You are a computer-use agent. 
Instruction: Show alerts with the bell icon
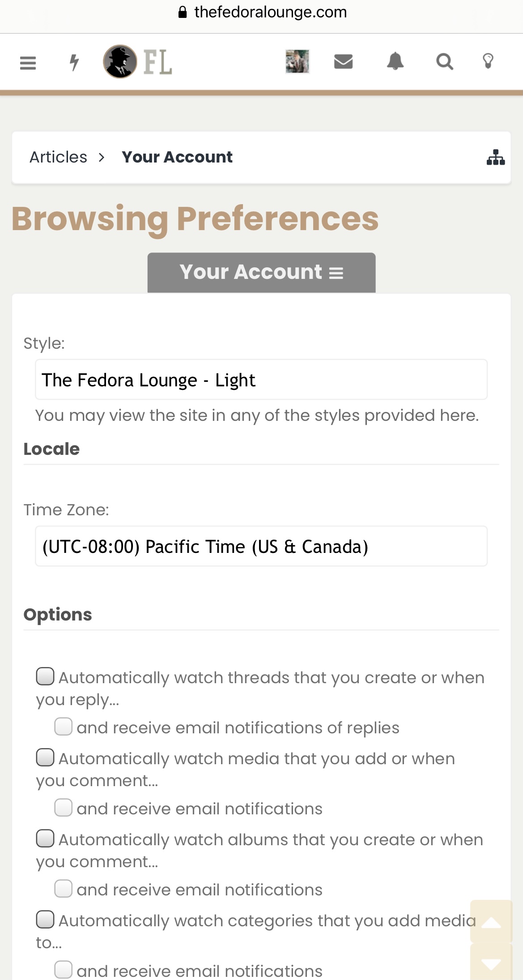[395, 61]
